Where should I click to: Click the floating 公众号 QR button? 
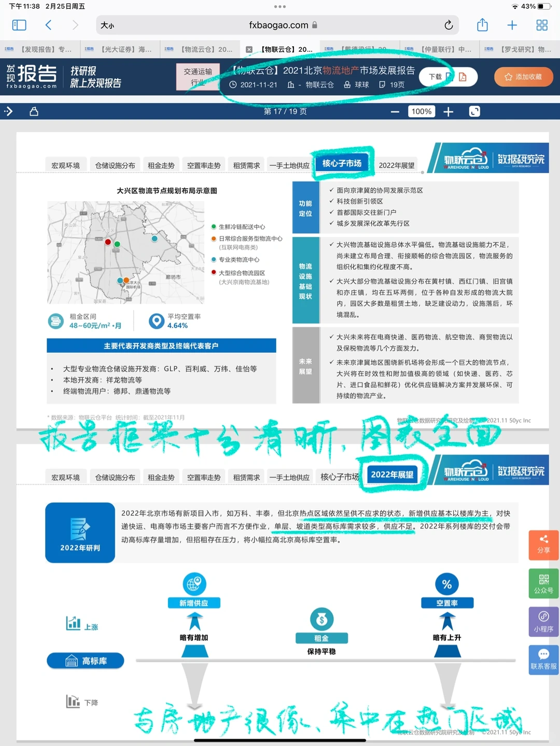click(x=543, y=584)
